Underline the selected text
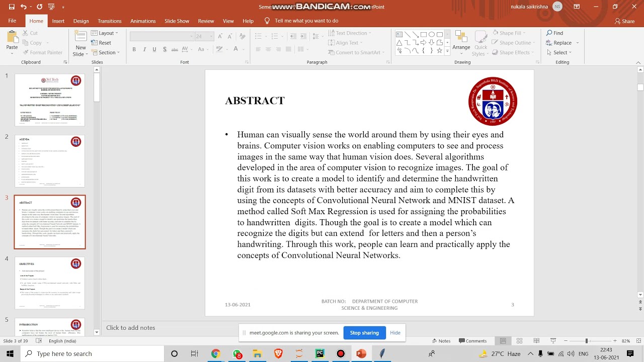This screenshot has width=644, height=362. coord(154,49)
